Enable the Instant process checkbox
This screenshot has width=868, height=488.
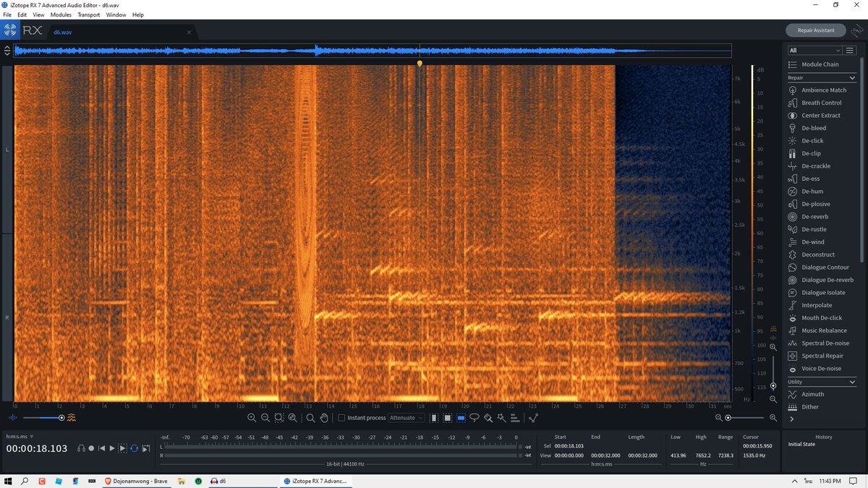341,417
